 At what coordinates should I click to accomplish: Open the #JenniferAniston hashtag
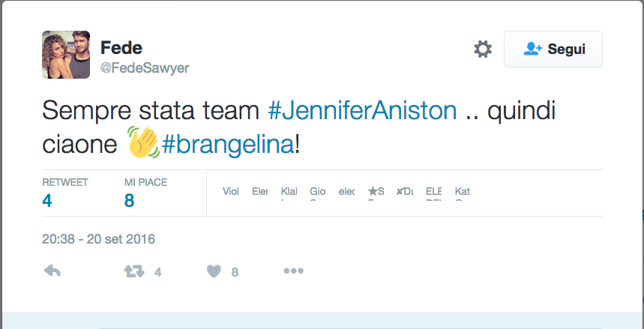pos(362,111)
